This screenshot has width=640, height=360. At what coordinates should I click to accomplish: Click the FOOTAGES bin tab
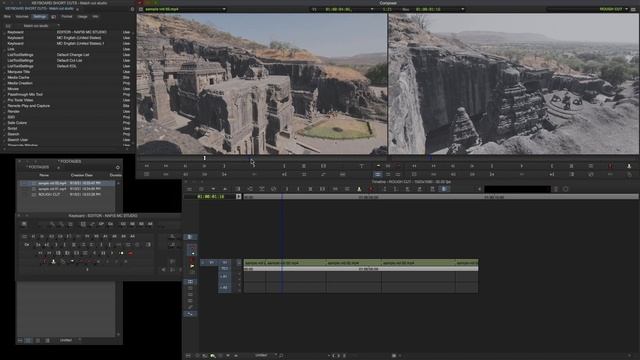click(38, 167)
